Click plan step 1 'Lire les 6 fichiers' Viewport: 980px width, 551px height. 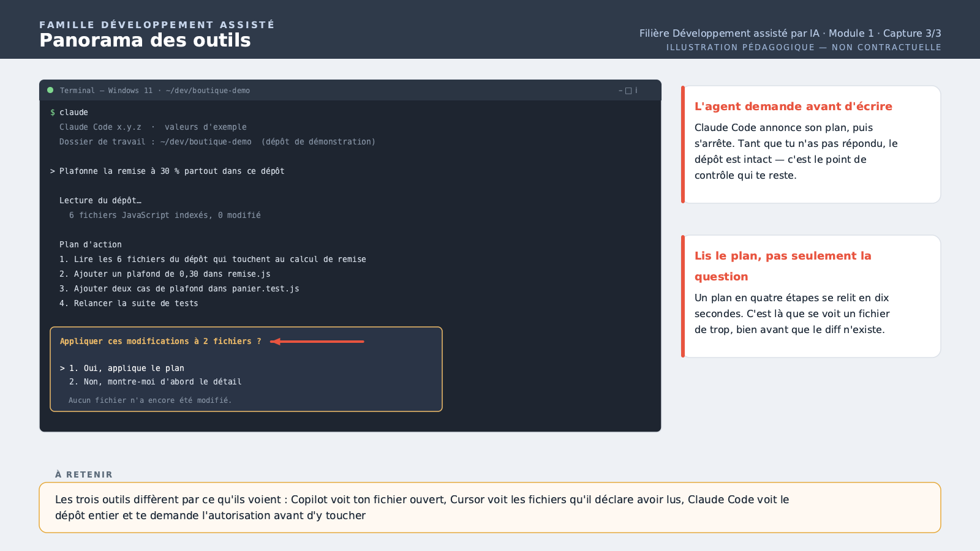[213, 259]
